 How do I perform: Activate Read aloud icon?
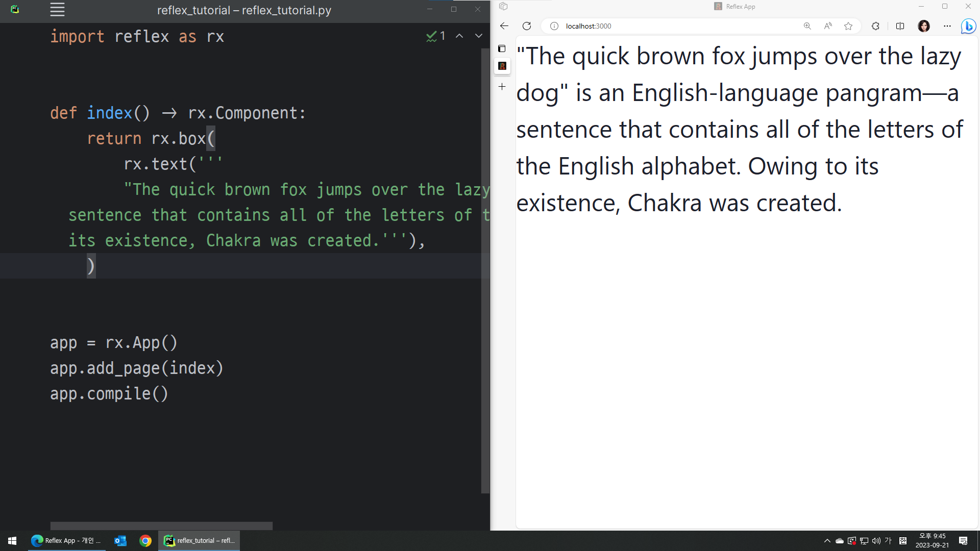click(x=828, y=26)
